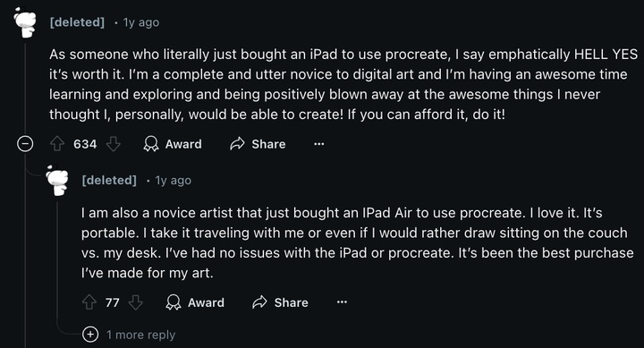
Task: Downvote the comment with 634 points
Action: (x=113, y=144)
